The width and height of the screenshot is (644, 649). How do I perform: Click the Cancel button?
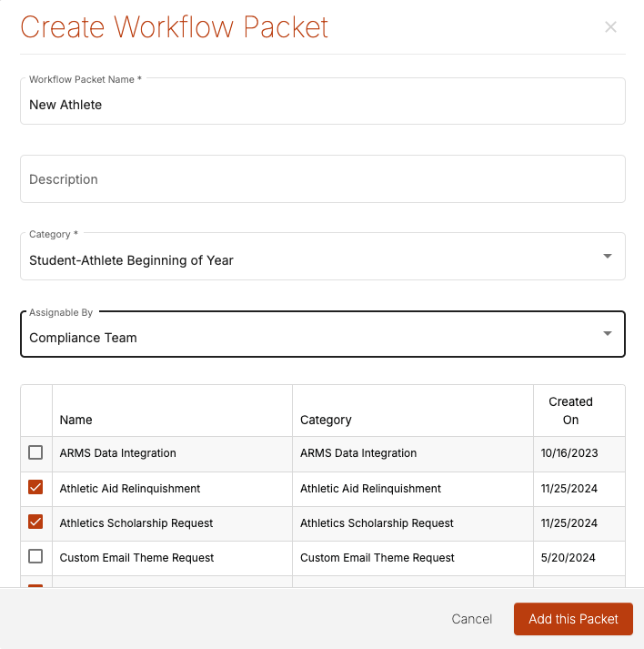[x=471, y=619]
